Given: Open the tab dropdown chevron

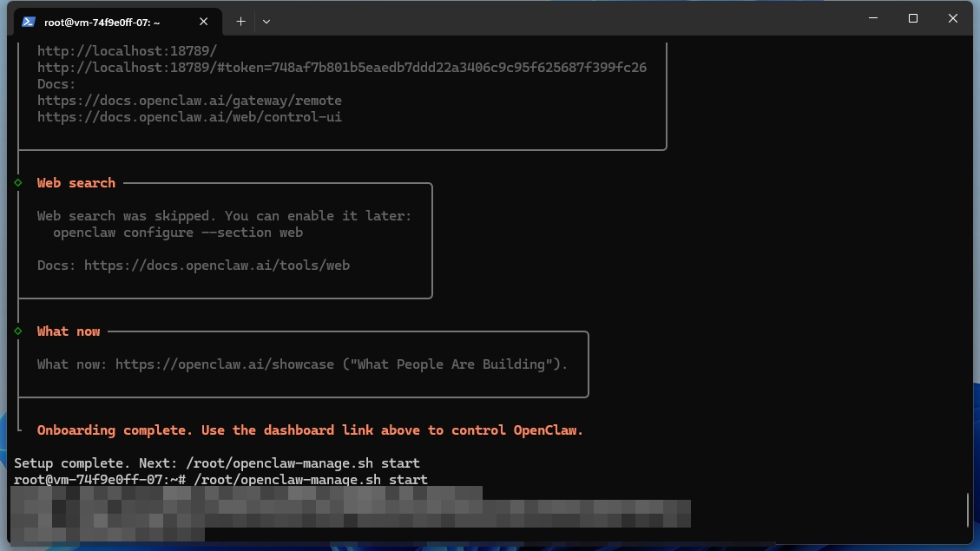Looking at the screenshot, I should click(x=266, y=22).
